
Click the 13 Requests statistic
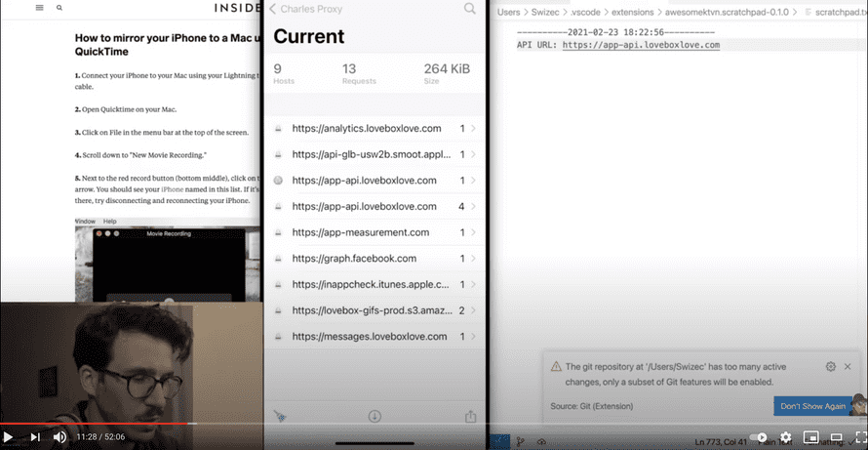[359, 74]
